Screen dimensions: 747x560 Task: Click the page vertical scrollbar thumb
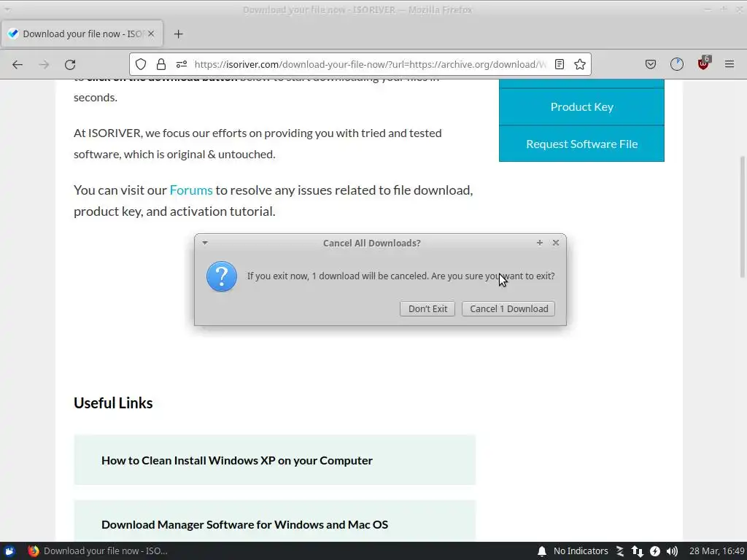coord(742,217)
